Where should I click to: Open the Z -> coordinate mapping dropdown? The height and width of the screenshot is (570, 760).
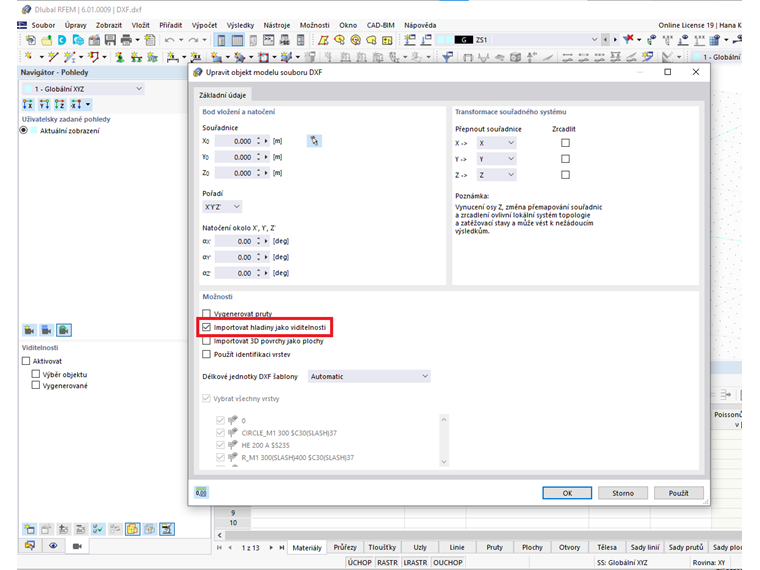[496, 175]
